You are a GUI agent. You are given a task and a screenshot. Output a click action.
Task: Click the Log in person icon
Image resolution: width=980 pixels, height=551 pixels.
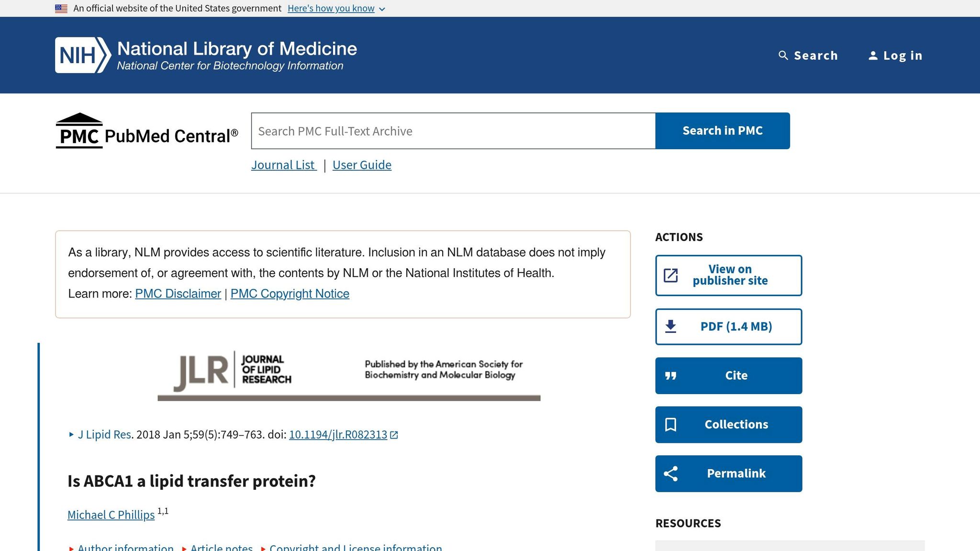(x=873, y=55)
